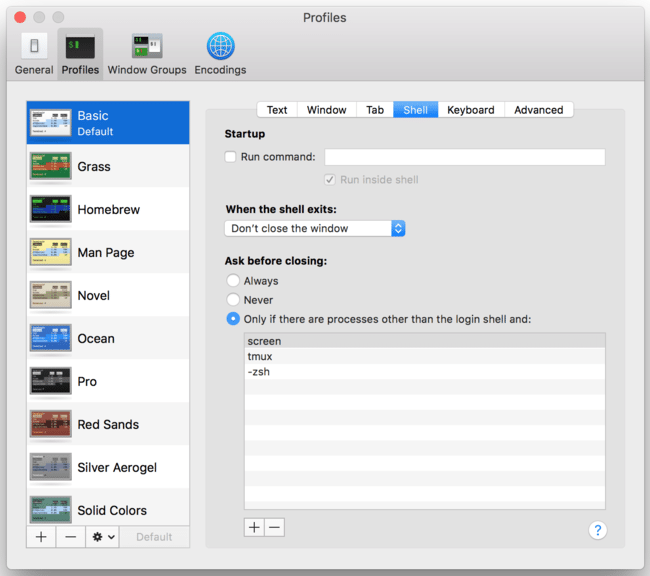650x576 pixels.
Task: Remove a process from the list
Action: pos(274,527)
